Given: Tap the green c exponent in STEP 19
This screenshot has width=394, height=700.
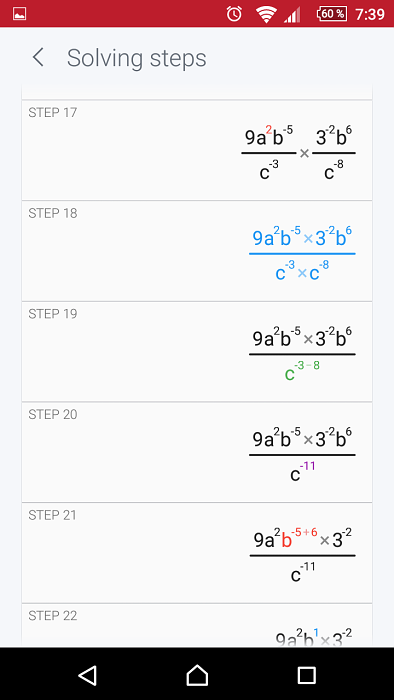Looking at the screenshot, I should (307, 366).
